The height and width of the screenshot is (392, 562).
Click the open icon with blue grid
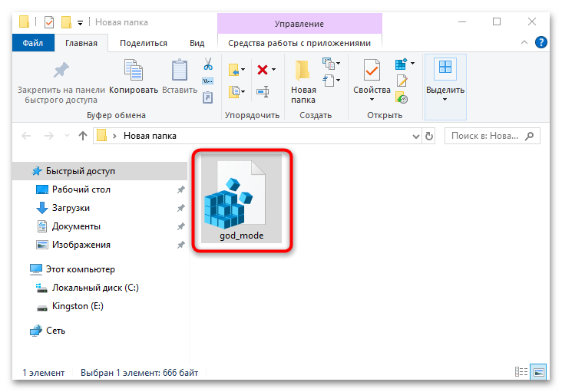point(401,64)
